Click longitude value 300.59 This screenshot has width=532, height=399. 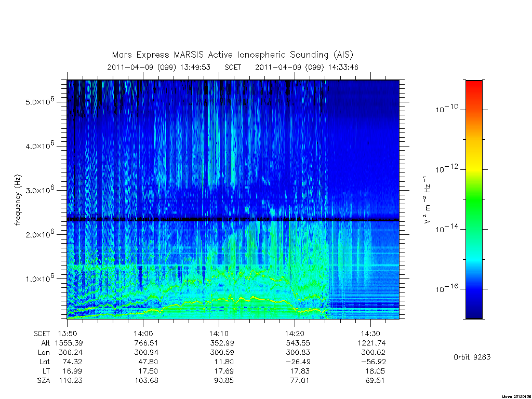click(x=222, y=353)
